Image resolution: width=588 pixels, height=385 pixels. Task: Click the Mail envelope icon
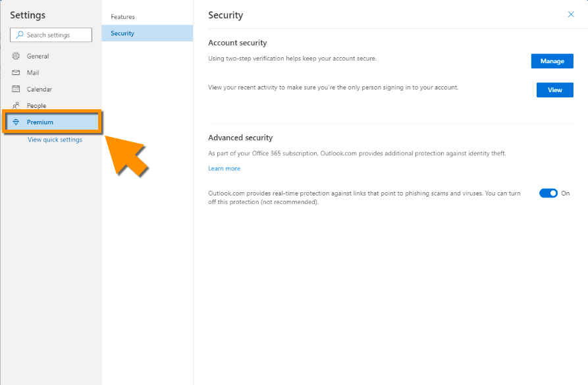pos(16,72)
